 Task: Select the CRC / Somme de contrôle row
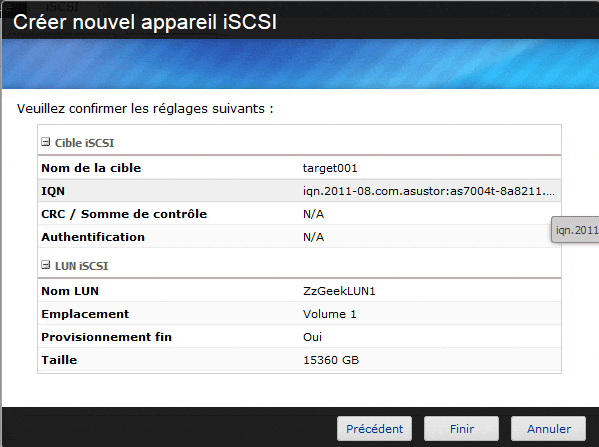[x=300, y=214]
